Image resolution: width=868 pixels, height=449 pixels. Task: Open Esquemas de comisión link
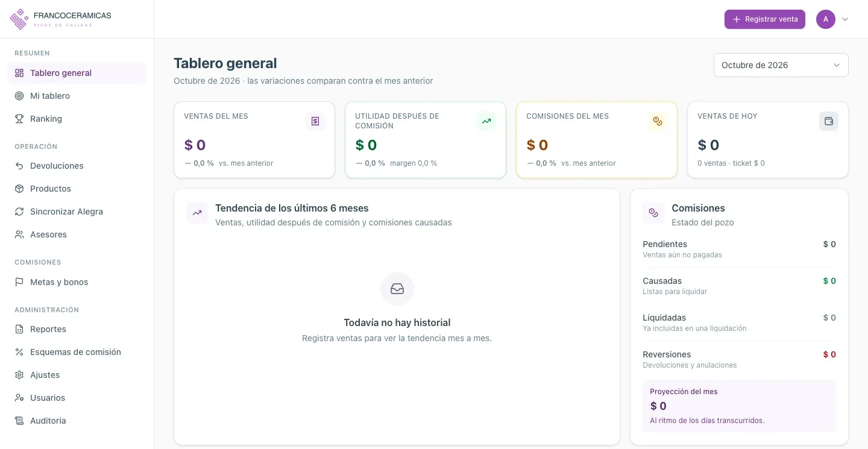[x=77, y=352]
